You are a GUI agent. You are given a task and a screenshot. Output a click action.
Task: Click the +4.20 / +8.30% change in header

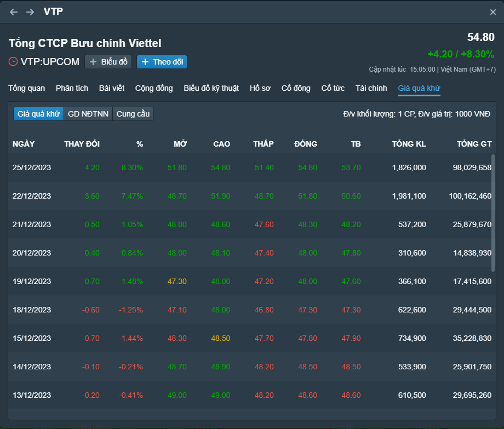click(x=461, y=54)
